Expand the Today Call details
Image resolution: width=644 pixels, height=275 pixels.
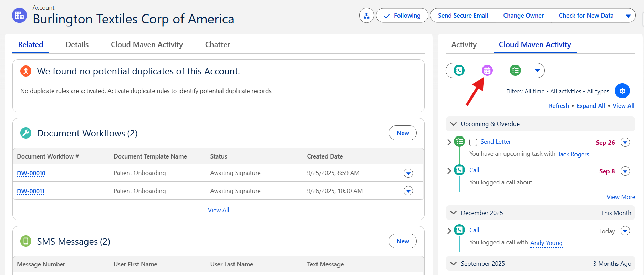coord(449,231)
